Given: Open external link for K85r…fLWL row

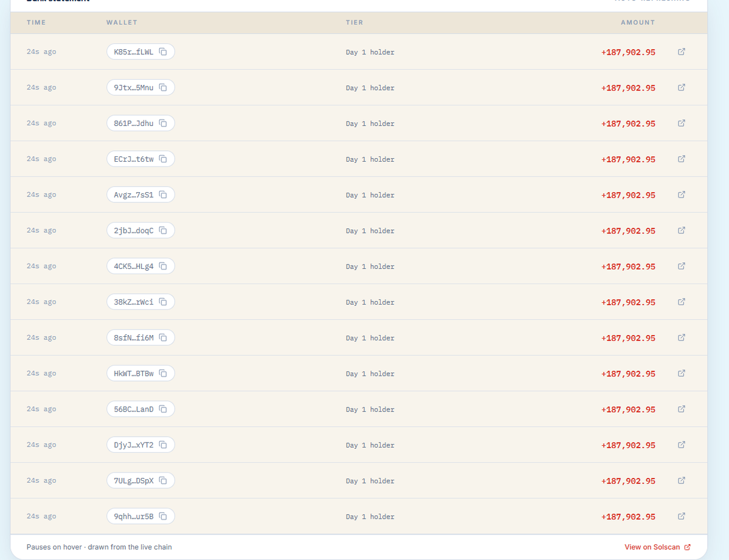Looking at the screenshot, I should (682, 52).
